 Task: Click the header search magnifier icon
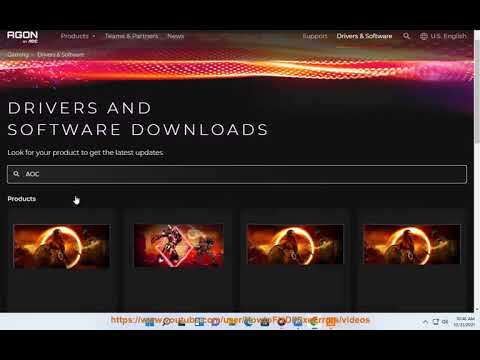(x=406, y=36)
